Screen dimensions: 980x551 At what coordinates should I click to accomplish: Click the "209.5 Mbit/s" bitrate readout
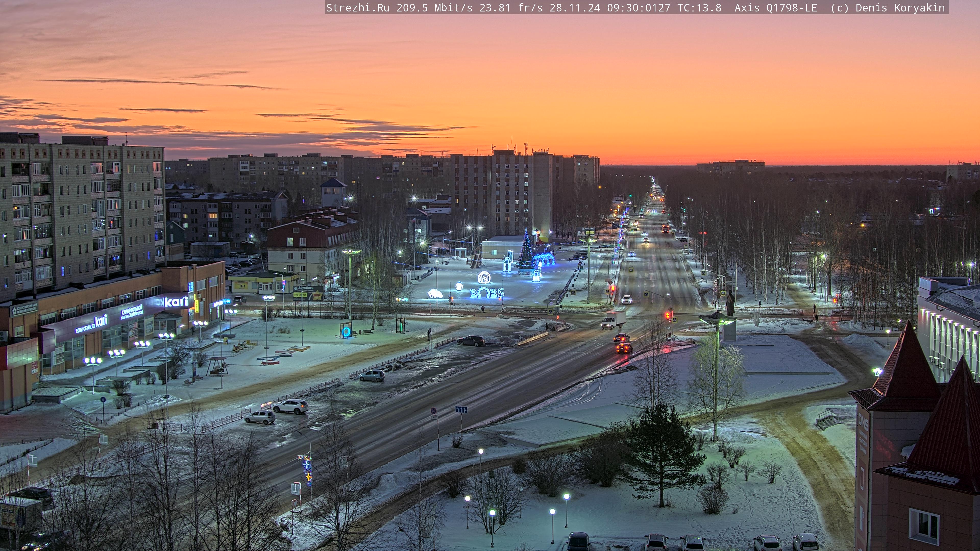click(434, 8)
